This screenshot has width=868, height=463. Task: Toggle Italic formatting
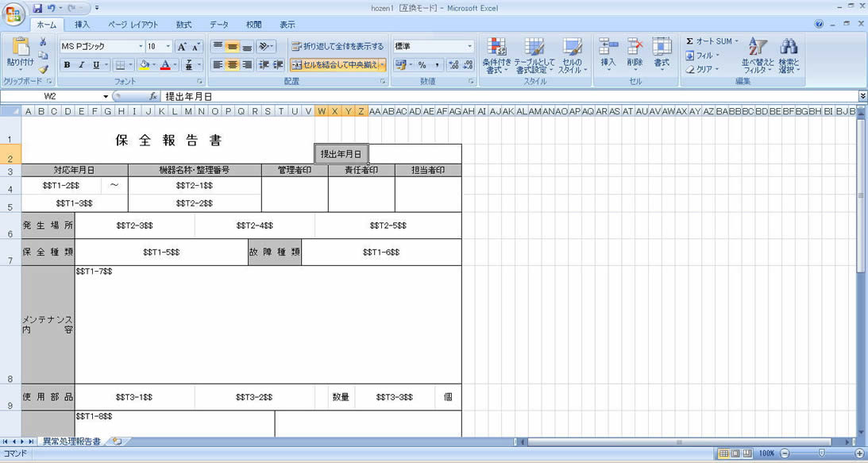click(81, 65)
